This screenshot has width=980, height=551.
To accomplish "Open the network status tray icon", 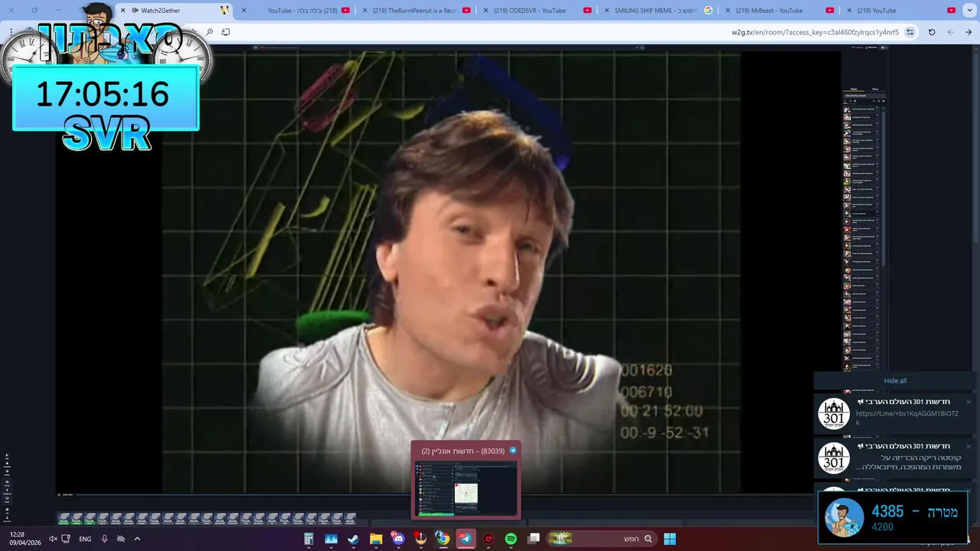I will pos(66,539).
